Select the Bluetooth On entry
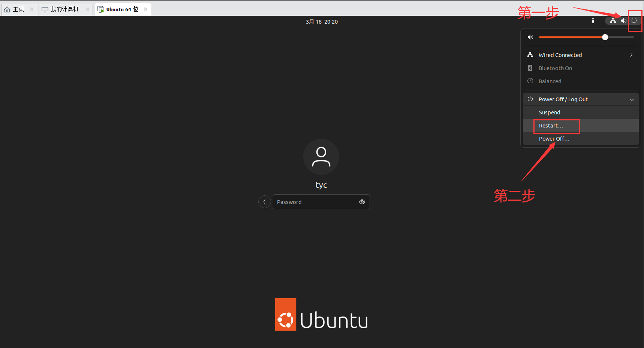644x348 pixels. (x=581, y=68)
